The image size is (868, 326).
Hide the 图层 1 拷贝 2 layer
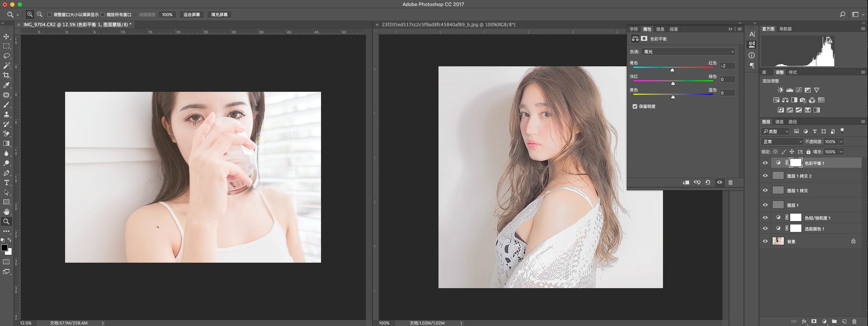point(765,176)
